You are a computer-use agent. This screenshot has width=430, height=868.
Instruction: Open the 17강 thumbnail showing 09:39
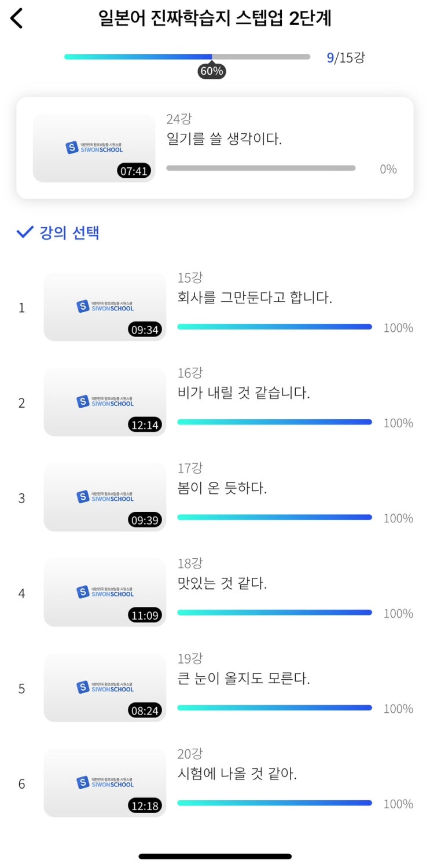[105, 497]
